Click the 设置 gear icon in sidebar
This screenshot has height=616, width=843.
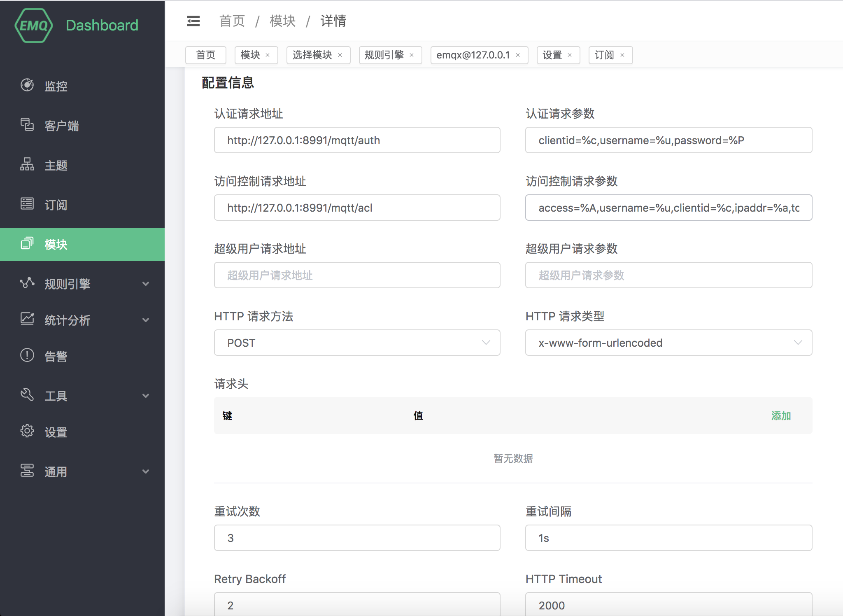click(x=27, y=431)
